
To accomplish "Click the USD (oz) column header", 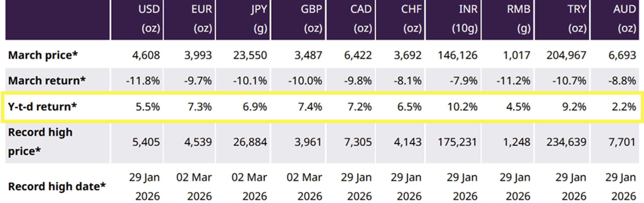I will coord(150,19).
